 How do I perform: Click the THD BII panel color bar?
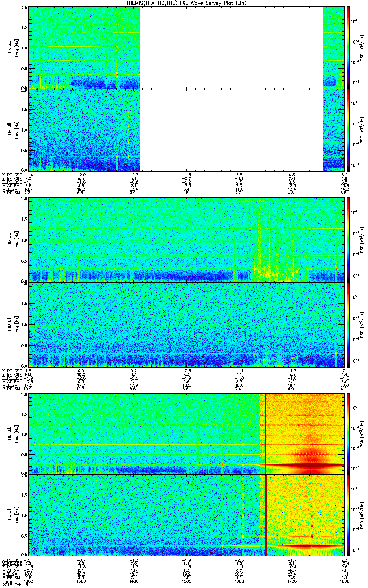click(348, 324)
